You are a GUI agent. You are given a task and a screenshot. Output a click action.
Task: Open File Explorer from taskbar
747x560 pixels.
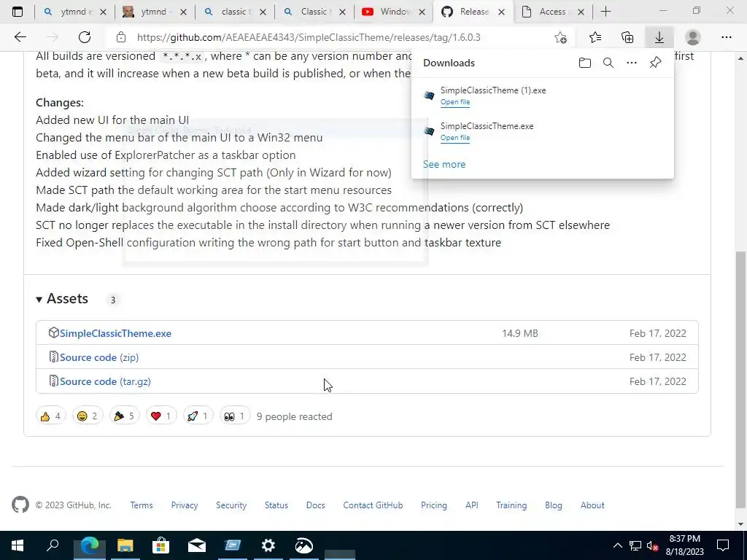coord(125,545)
